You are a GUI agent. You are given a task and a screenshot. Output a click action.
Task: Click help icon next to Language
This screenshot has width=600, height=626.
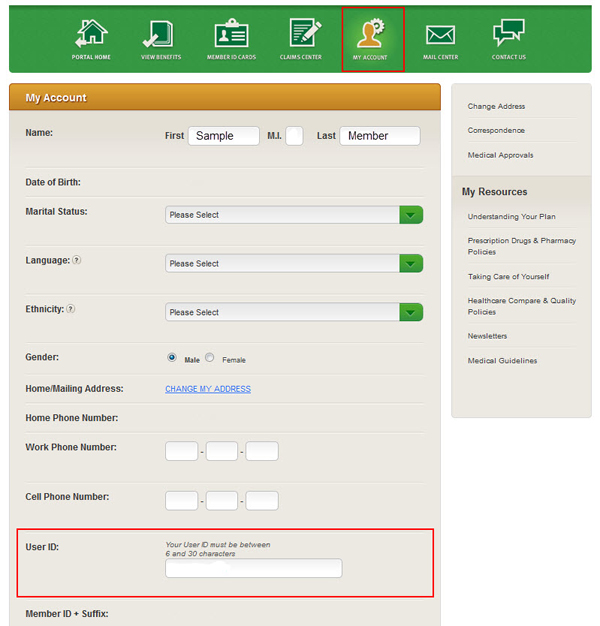[76, 260]
